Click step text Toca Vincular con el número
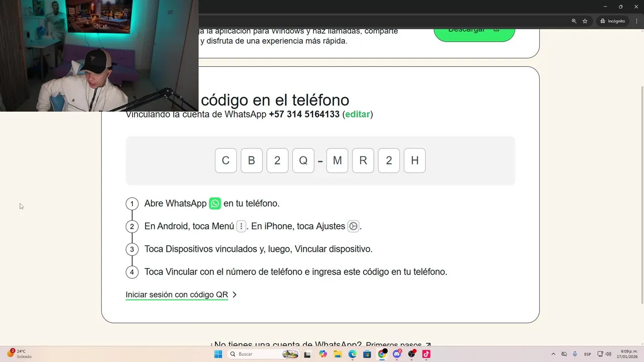Screen dimensions: 644x362 pyautogui.click(x=296, y=271)
